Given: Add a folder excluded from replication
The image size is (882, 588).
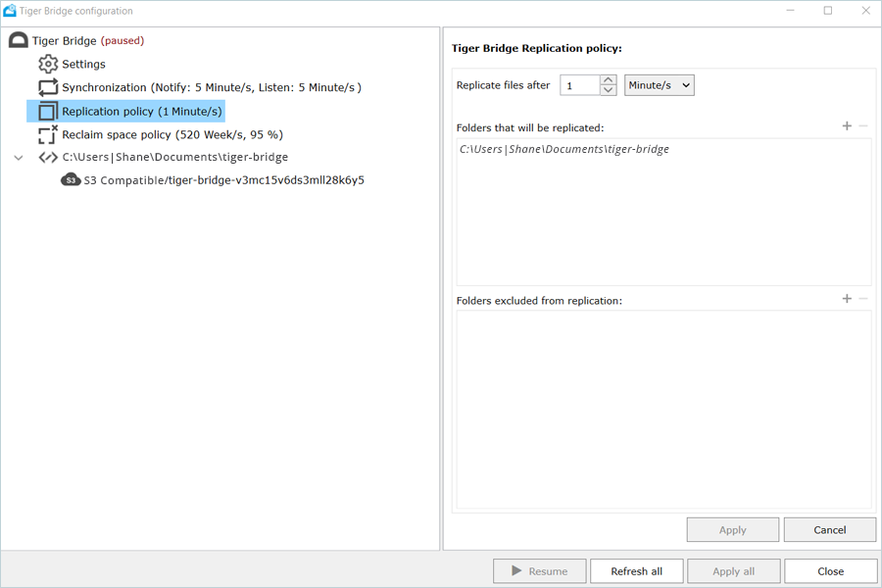Looking at the screenshot, I should [847, 299].
